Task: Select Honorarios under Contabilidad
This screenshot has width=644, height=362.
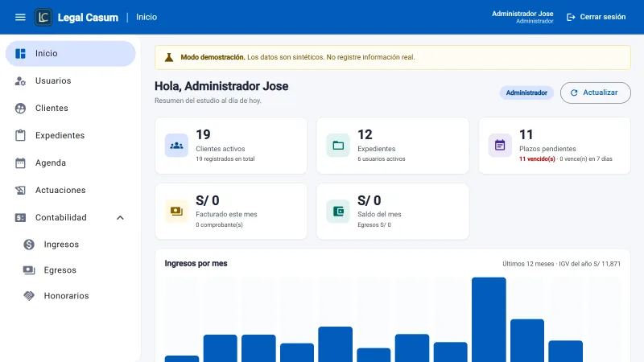Action: (x=71, y=296)
